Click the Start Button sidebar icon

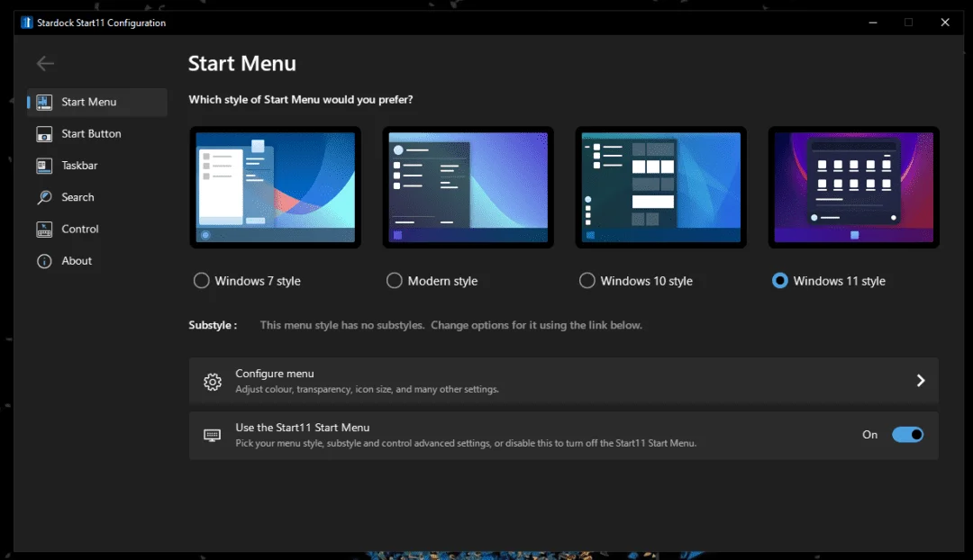(44, 134)
